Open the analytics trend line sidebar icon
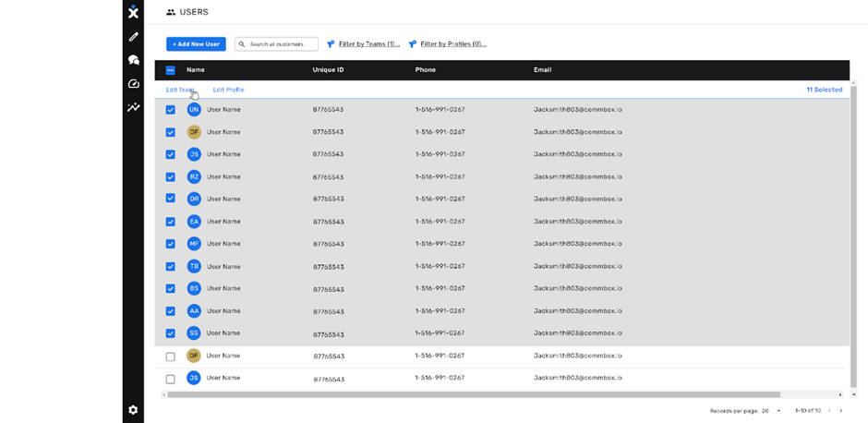The height and width of the screenshot is (423, 868). click(133, 107)
